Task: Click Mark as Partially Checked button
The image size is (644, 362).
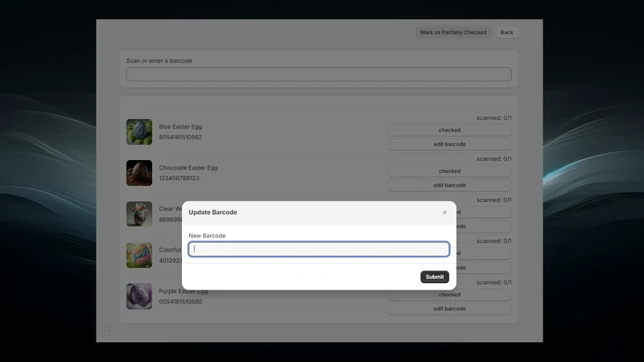Action: tap(453, 32)
